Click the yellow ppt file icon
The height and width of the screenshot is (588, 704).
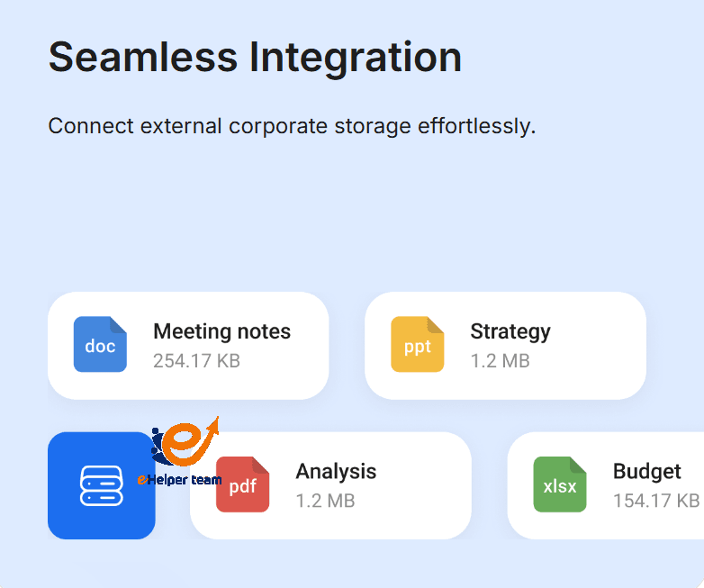coord(417,345)
